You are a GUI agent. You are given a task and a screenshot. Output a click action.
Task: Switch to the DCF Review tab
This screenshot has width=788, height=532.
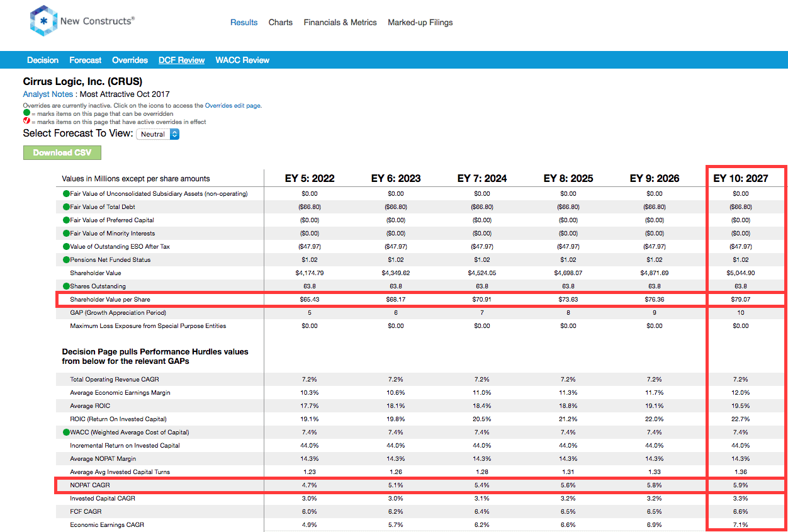tap(181, 60)
